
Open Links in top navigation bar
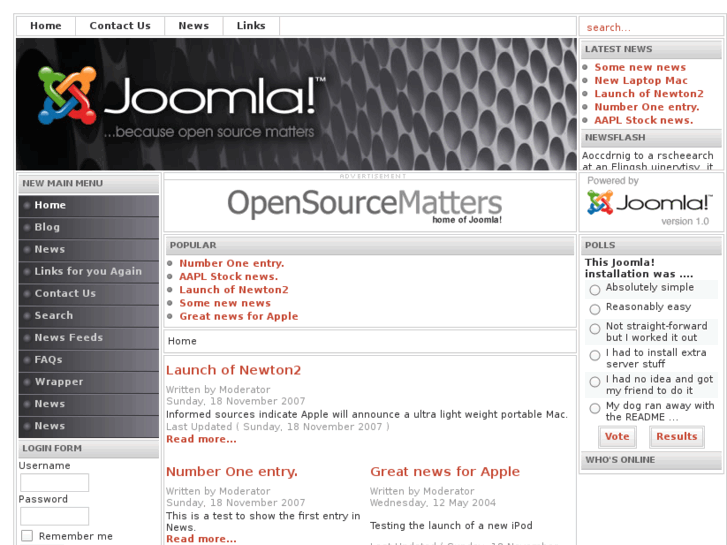(251, 26)
